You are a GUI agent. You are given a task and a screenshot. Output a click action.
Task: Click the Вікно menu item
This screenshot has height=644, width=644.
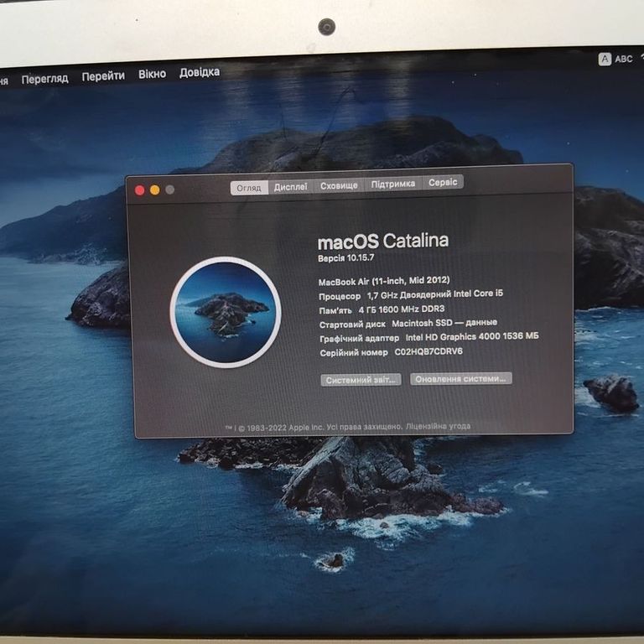tap(152, 74)
